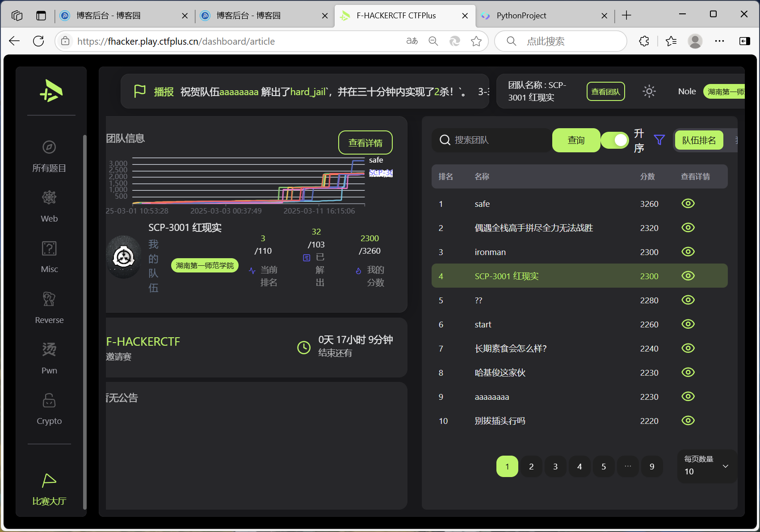Add page to favorites star icon

tap(476, 41)
